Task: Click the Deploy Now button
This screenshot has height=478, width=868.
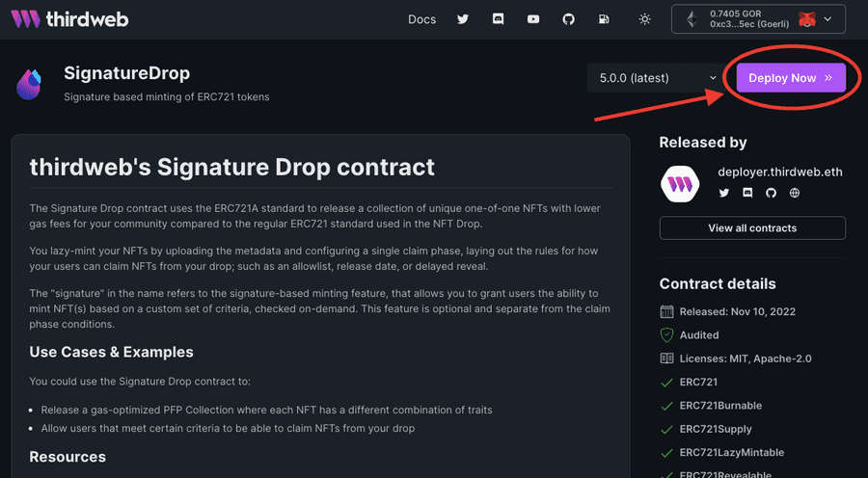Action: coord(791,78)
